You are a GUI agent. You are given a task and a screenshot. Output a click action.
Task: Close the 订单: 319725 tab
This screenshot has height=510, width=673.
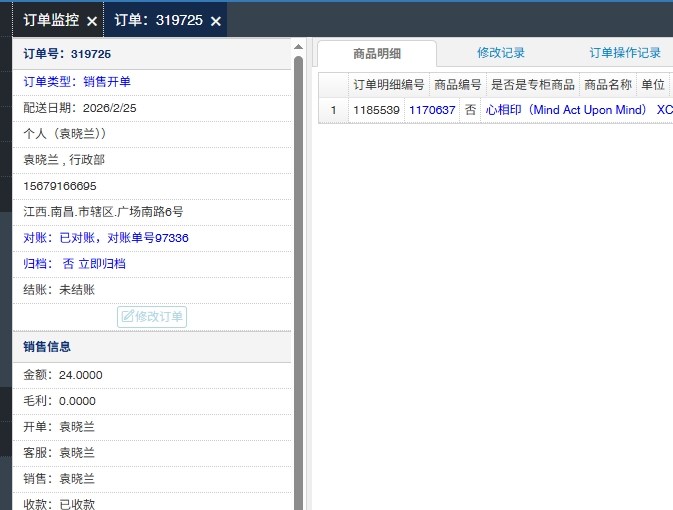pyautogui.click(x=215, y=21)
